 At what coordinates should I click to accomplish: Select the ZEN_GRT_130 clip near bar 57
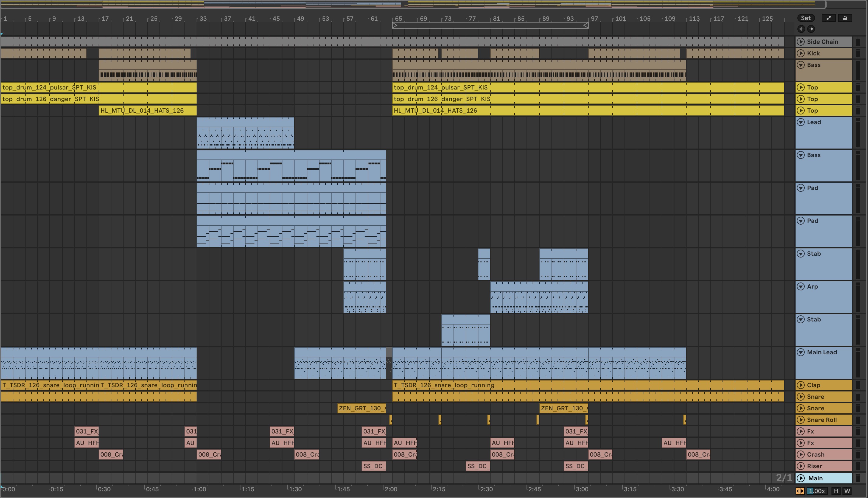click(x=362, y=408)
